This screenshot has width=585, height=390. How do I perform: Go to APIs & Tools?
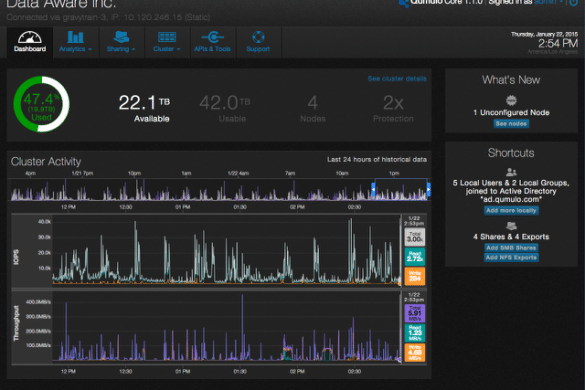tap(213, 42)
